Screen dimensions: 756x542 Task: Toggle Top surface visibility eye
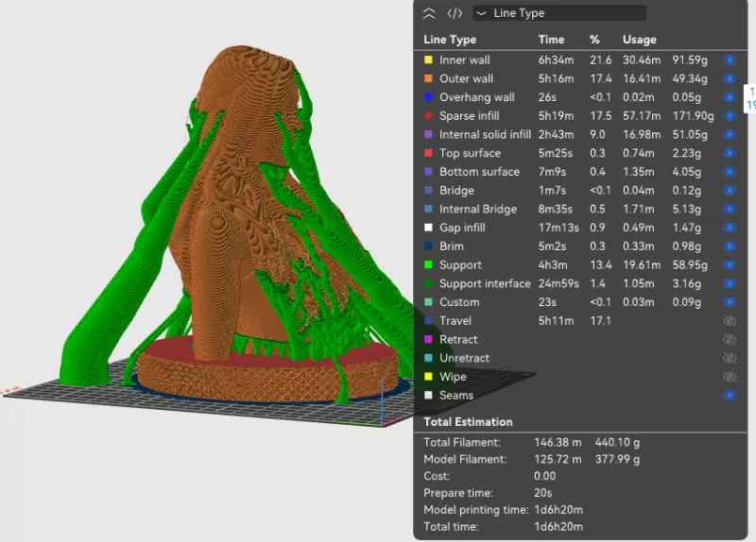pos(730,153)
